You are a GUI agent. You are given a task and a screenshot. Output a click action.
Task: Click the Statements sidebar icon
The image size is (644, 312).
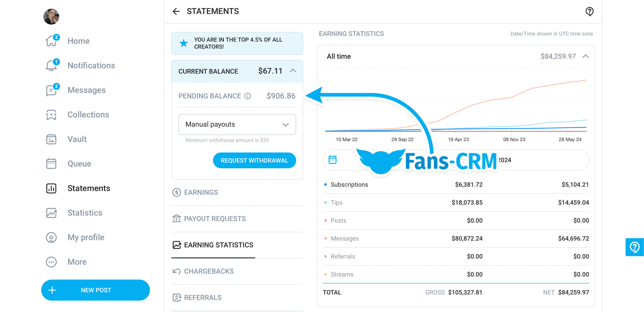point(51,188)
